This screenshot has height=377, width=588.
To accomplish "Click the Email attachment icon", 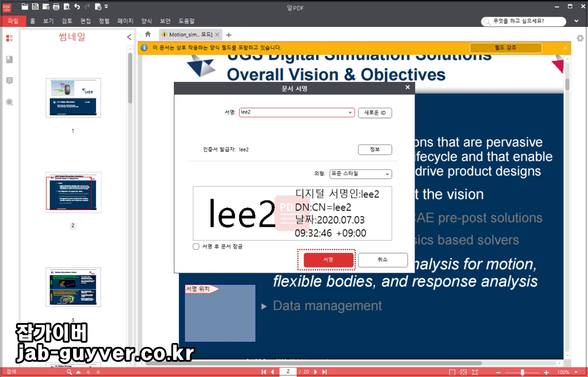I will point(46,7).
